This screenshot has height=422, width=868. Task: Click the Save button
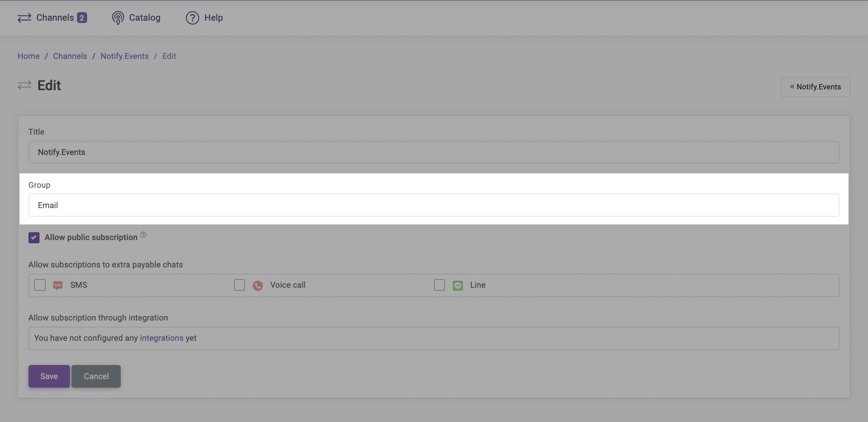click(49, 376)
